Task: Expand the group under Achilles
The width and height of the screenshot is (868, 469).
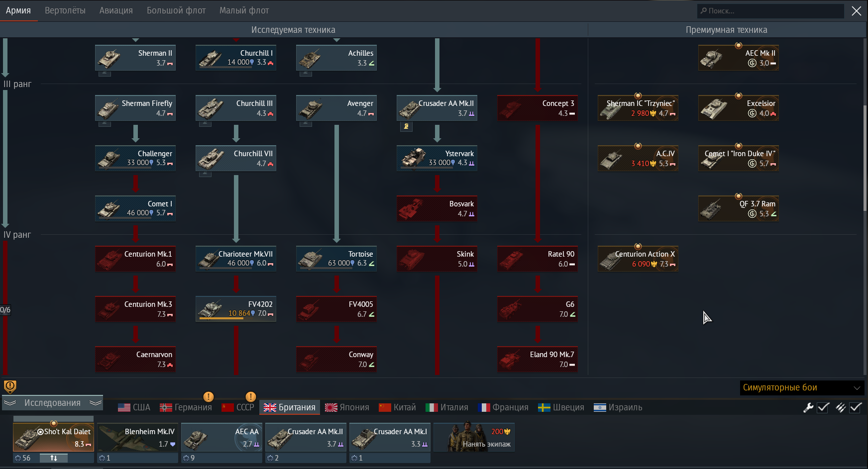Action: pos(306,74)
